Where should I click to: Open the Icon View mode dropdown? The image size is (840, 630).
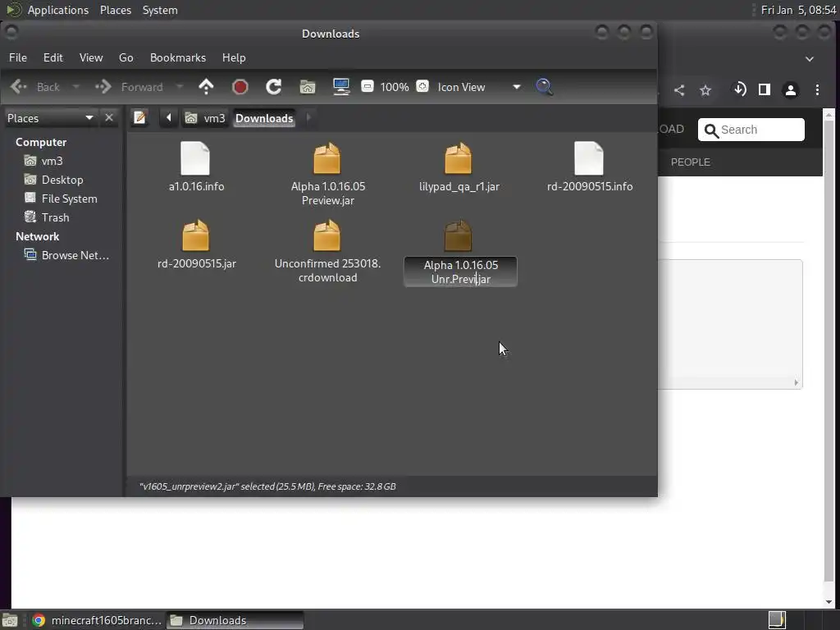coord(479,87)
